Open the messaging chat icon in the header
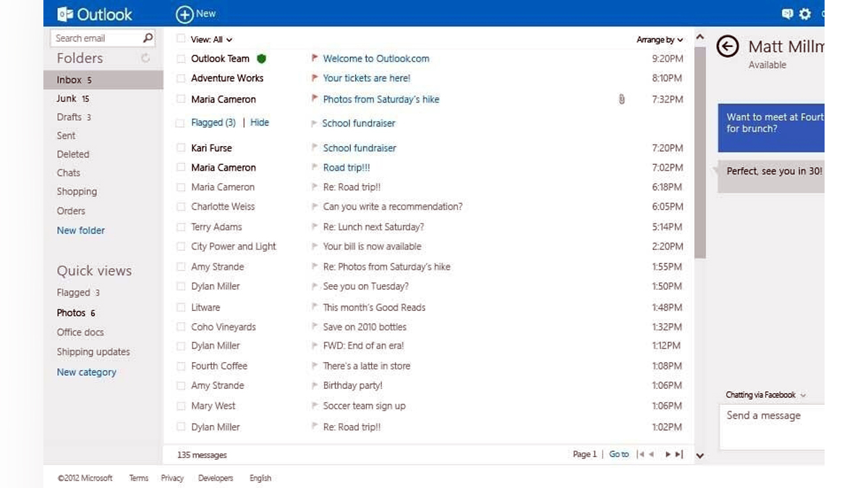Viewport: 868px width, 488px height. tap(788, 14)
